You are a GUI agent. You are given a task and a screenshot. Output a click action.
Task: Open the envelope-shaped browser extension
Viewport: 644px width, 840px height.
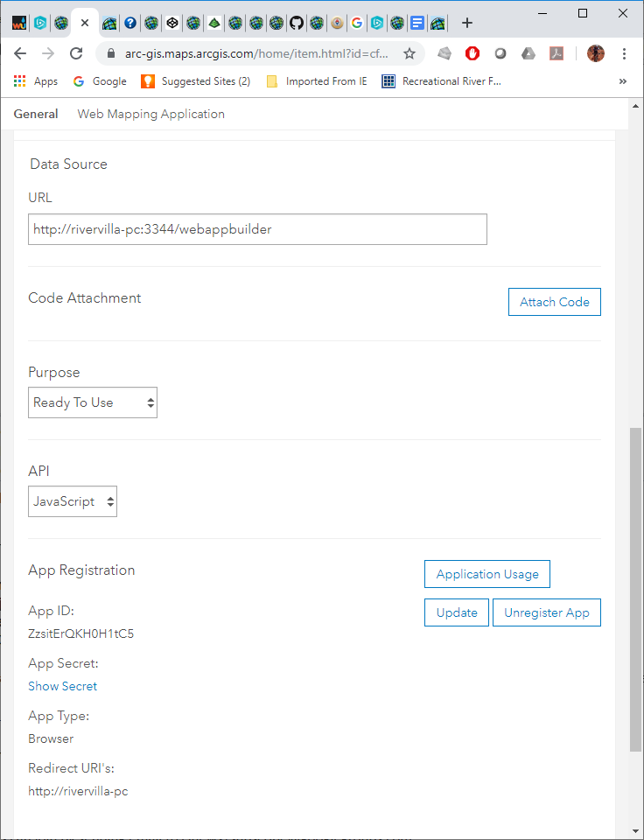point(444,53)
